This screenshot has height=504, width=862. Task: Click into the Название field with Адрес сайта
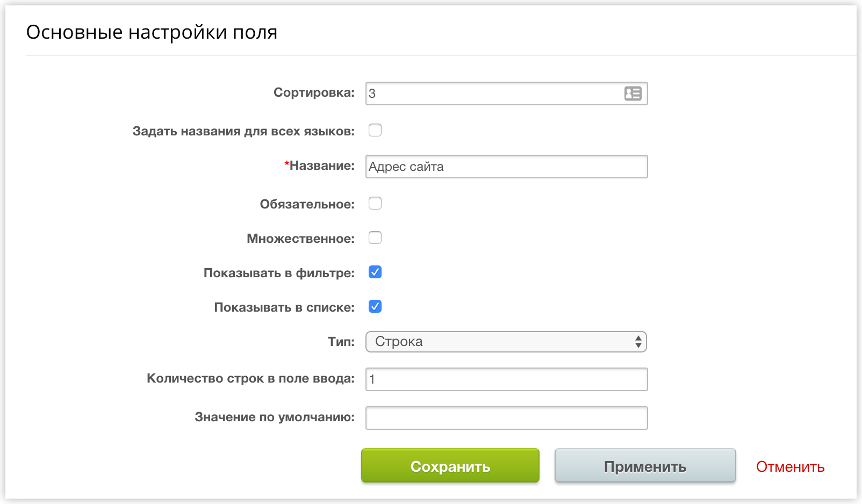coord(506,167)
